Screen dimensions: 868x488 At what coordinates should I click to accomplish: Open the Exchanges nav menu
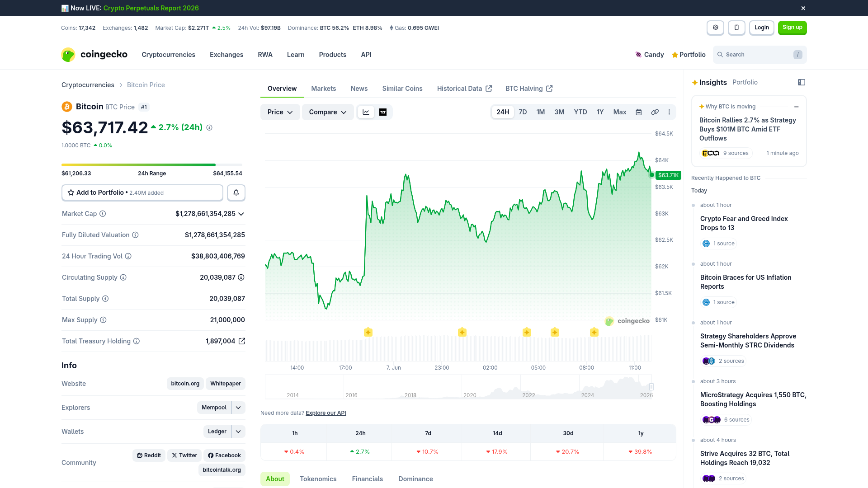[226, 55]
